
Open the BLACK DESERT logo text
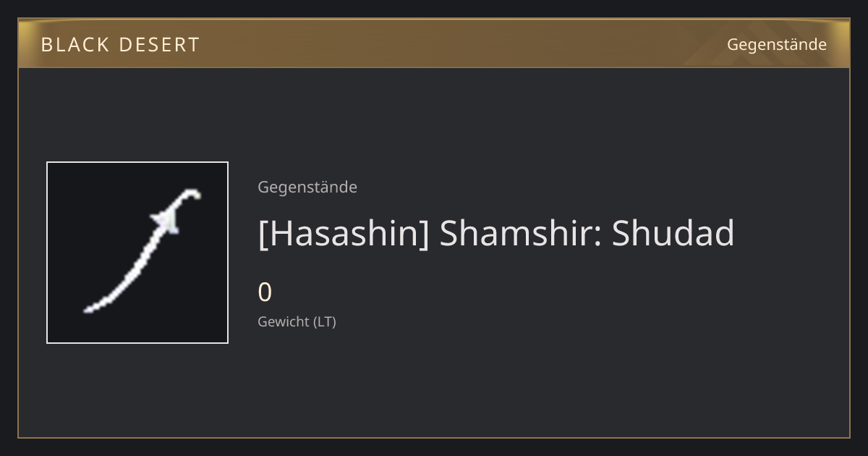[x=120, y=45]
